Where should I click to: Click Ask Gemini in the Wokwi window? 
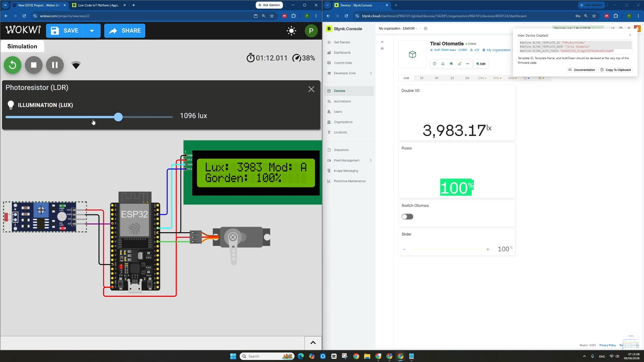pyautogui.click(x=269, y=5)
